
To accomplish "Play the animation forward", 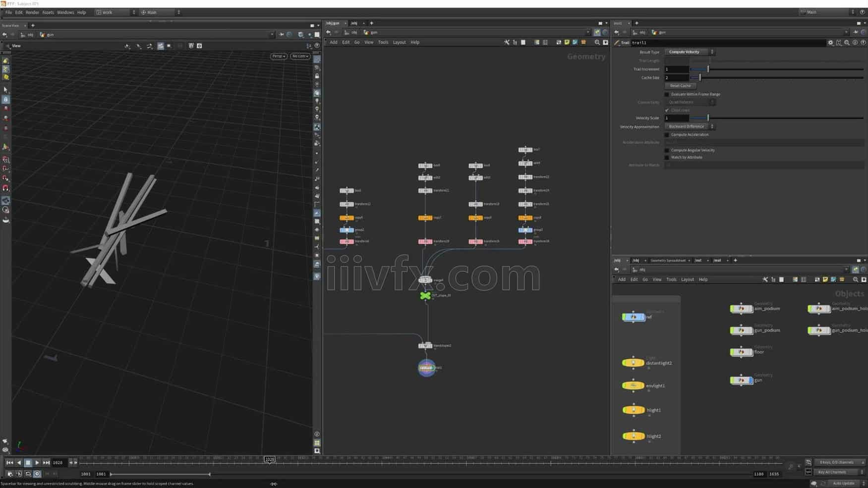I will (x=37, y=462).
